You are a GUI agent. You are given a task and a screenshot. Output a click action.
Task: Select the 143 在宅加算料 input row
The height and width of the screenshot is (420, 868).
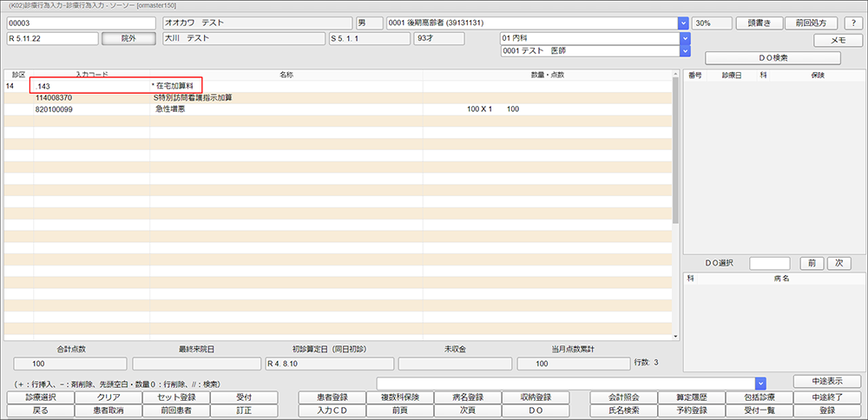point(116,85)
